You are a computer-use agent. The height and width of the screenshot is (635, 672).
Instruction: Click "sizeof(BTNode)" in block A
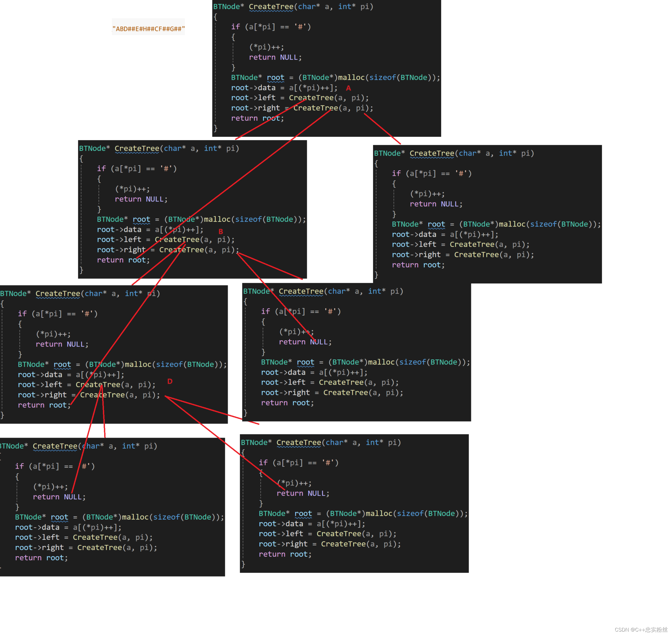[x=401, y=77]
